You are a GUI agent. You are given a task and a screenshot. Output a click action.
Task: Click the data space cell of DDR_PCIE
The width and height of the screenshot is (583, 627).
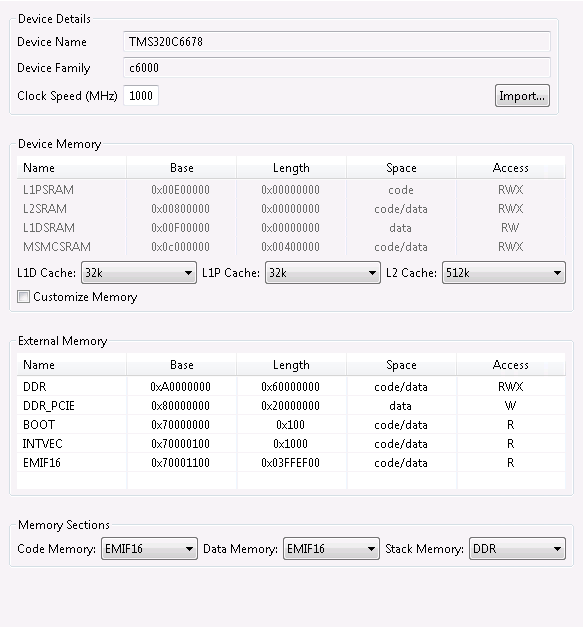400,406
